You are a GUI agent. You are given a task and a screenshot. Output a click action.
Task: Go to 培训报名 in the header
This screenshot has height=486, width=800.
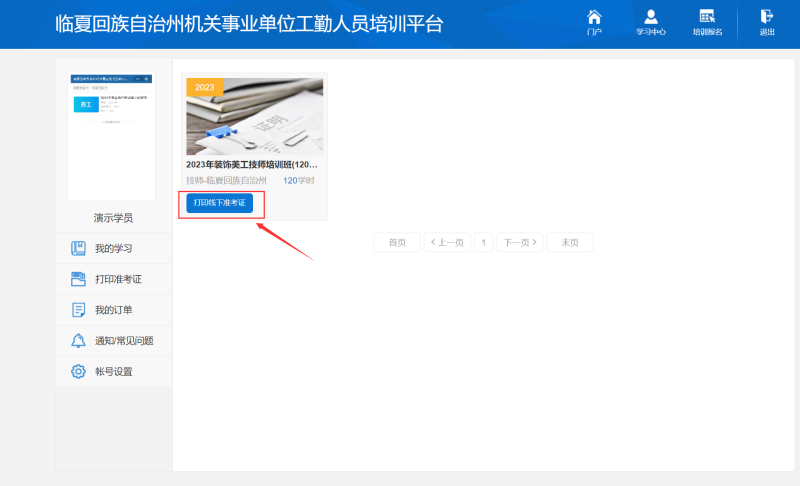click(x=707, y=22)
